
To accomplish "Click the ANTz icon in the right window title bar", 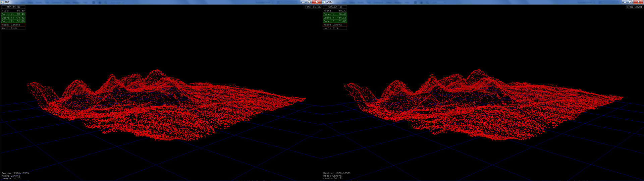I will point(324,2).
